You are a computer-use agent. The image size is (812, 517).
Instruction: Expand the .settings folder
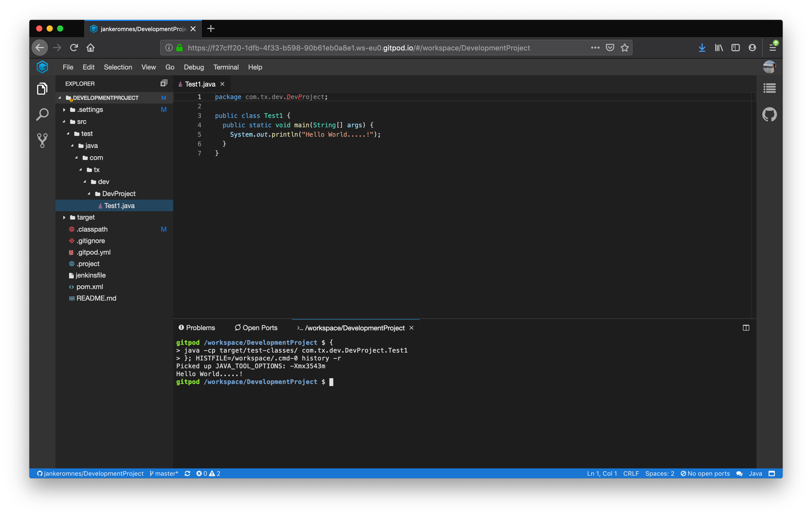(x=64, y=110)
